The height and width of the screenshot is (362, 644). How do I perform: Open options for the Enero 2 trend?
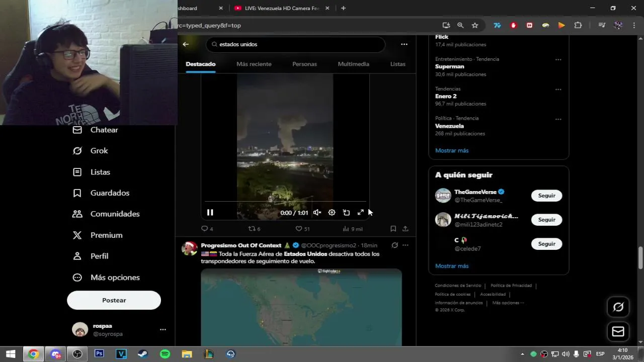click(558, 89)
